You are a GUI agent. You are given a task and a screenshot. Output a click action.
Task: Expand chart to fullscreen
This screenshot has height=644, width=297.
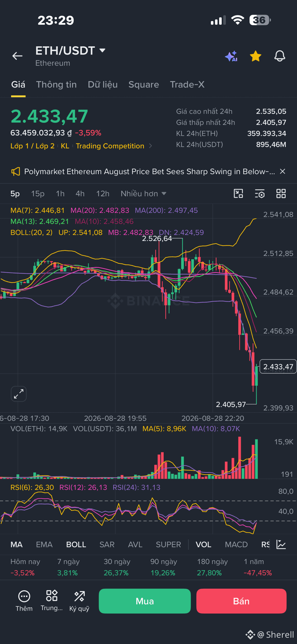[19, 394]
